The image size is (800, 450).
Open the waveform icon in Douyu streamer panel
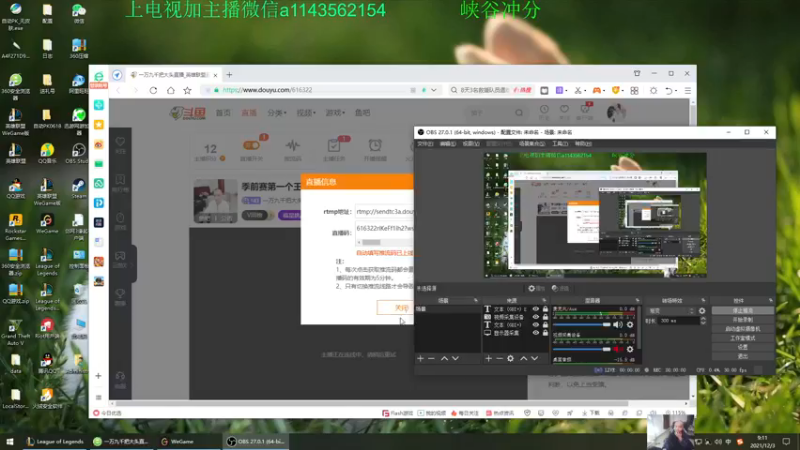coord(293,145)
